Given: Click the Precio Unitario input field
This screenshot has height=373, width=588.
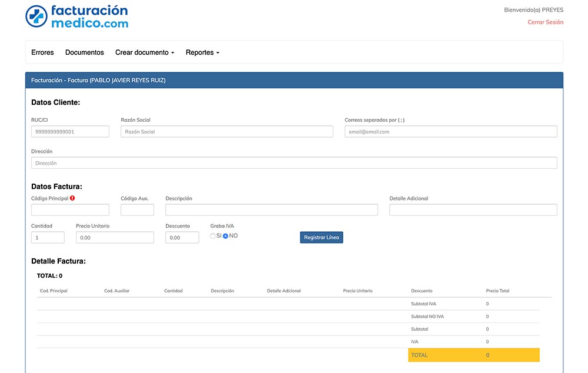Looking at the screenshot, I should coord(115,238).
